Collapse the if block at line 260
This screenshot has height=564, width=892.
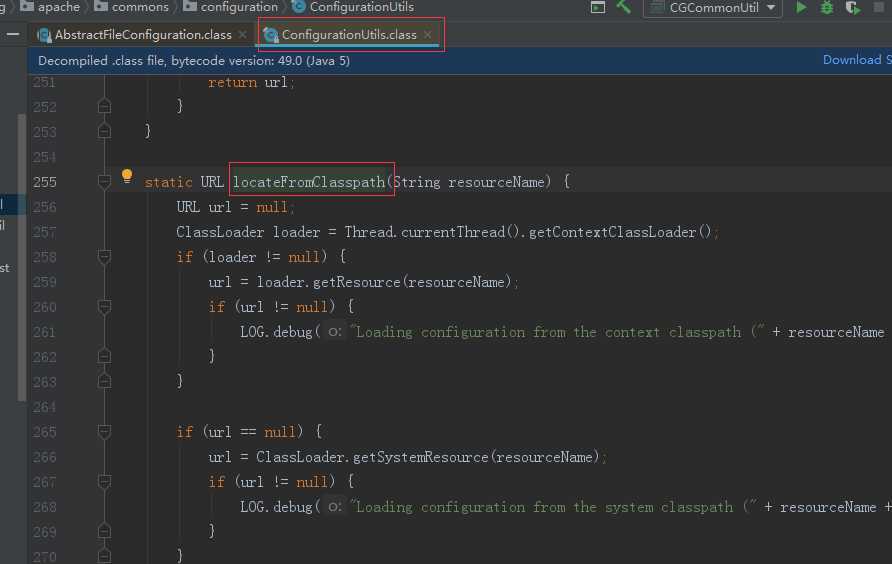coord(104,307)
